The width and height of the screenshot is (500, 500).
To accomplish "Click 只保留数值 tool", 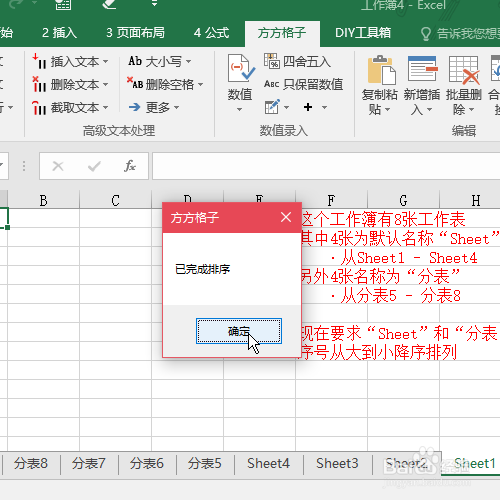I will tap(303, 84).
